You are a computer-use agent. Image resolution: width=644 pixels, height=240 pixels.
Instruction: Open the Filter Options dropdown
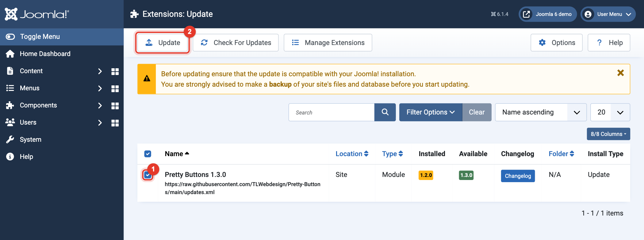pyautogui.click(x=431, y=112)
